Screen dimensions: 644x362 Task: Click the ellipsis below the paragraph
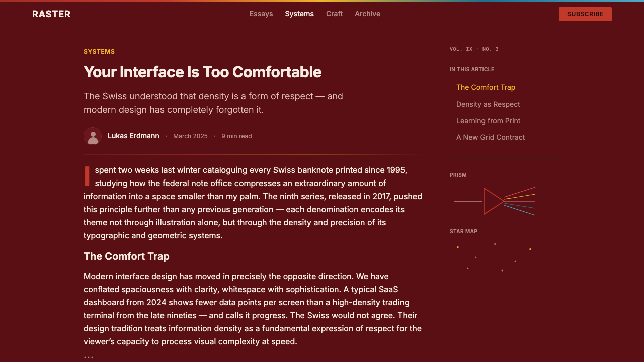pos(89,357)
